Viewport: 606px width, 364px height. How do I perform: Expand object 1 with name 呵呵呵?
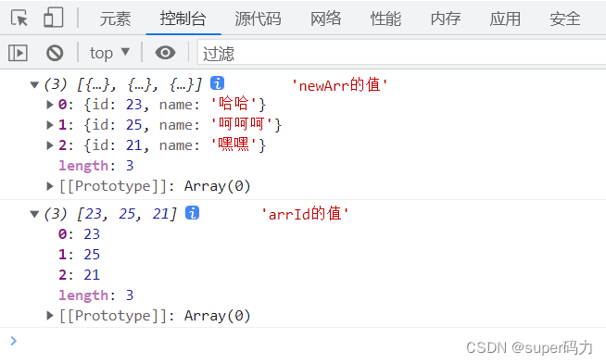(x=49, y=125)
